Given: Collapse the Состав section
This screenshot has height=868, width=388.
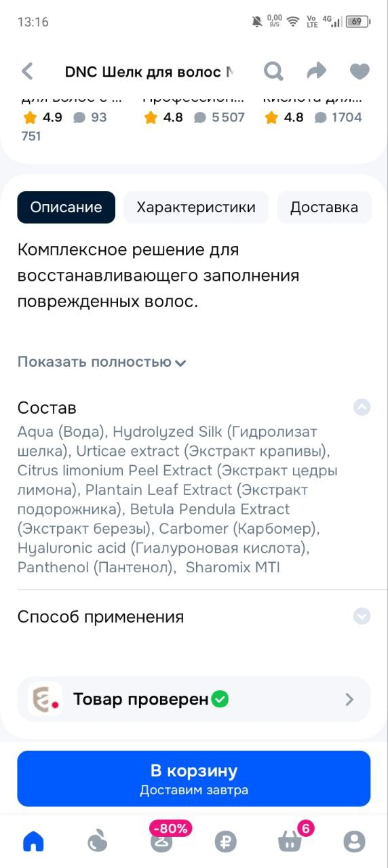Looking at the screenshot, I should (x=362, y=407).
